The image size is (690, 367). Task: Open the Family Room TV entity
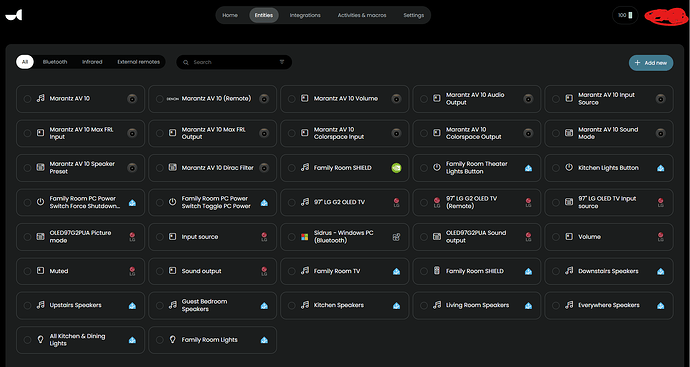345,271
